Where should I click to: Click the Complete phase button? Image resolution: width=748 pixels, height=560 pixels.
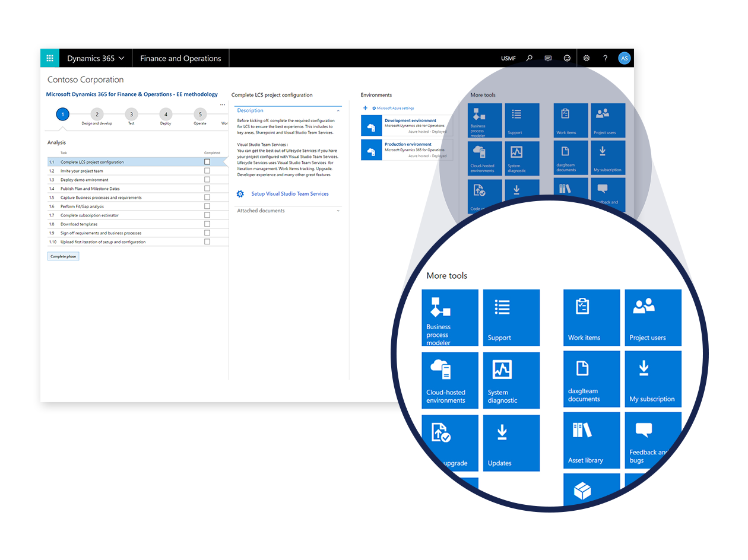63,256
